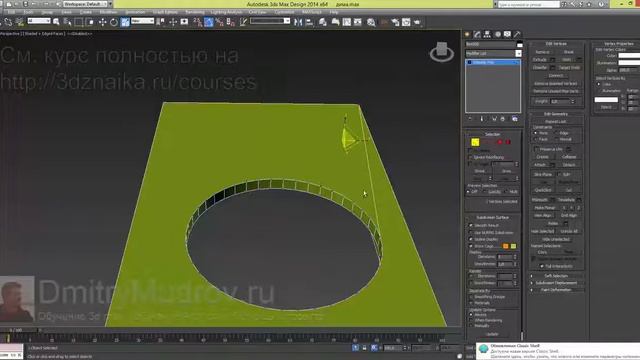Open the Motion command panel tab

click(x=498, y=34)
